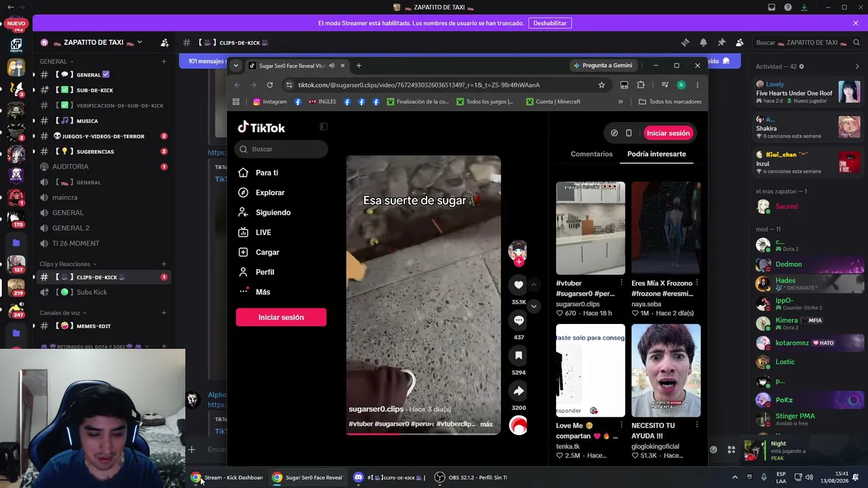This screenshot has height=488, width=868.
Task: Open Discord threads icon in header
Action: 685,42
